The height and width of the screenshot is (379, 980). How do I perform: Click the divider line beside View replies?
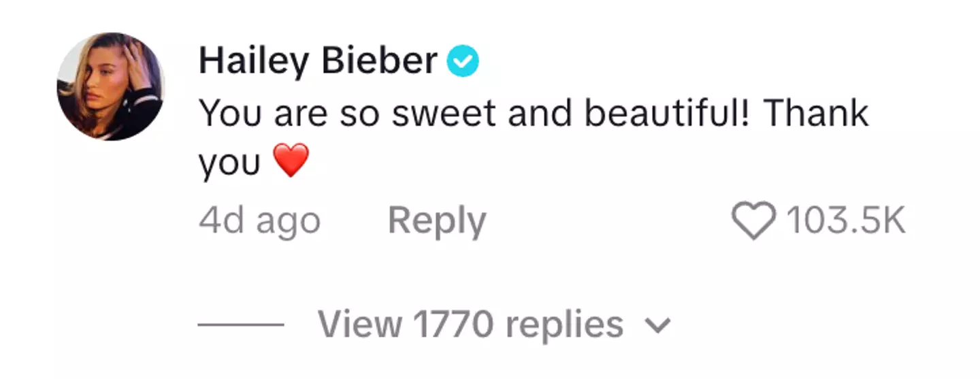point(241,325)
